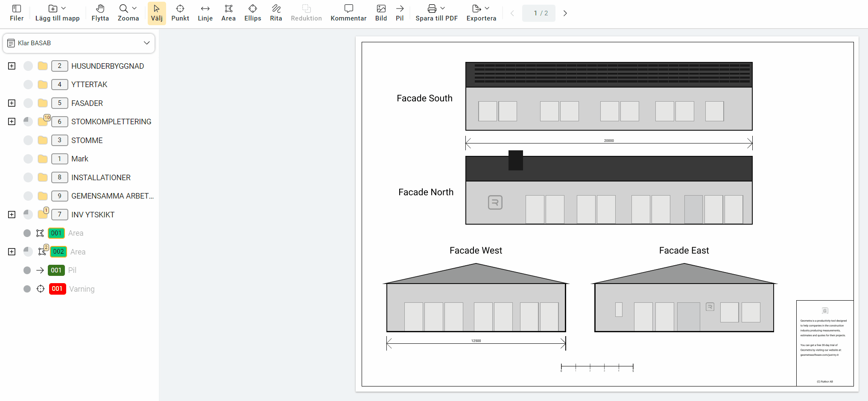
Task: Click Spara till PDF printer icon
Action: 432,9
